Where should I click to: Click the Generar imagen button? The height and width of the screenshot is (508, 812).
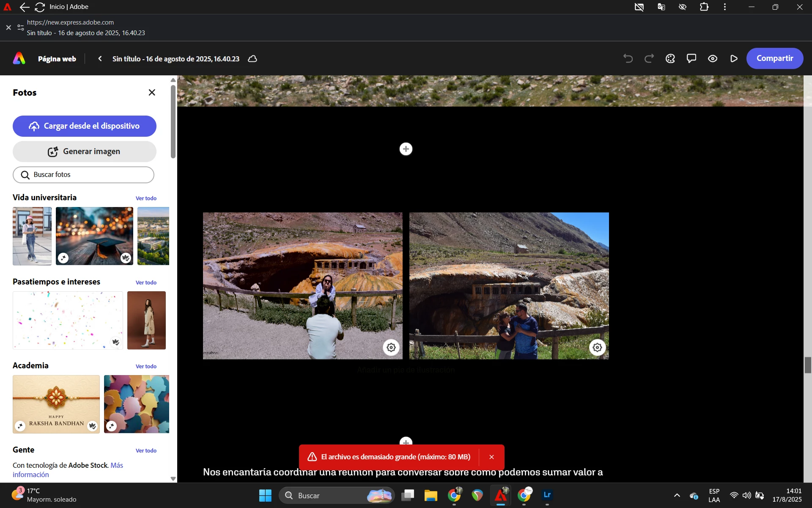pyautogui.click(x=85, y=152)
